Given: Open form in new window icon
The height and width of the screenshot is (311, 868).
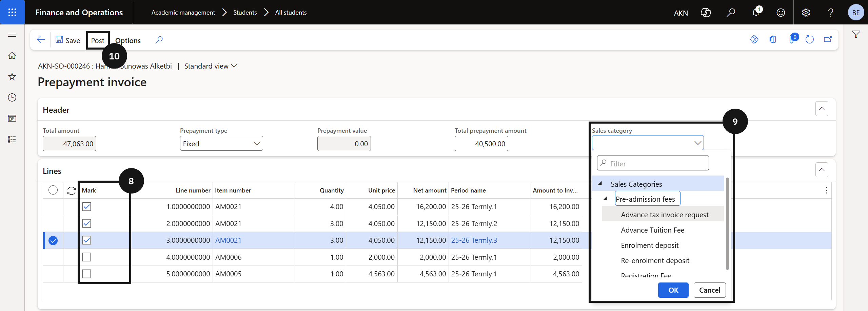Looking at the screenshot, I should click(828, 40).
